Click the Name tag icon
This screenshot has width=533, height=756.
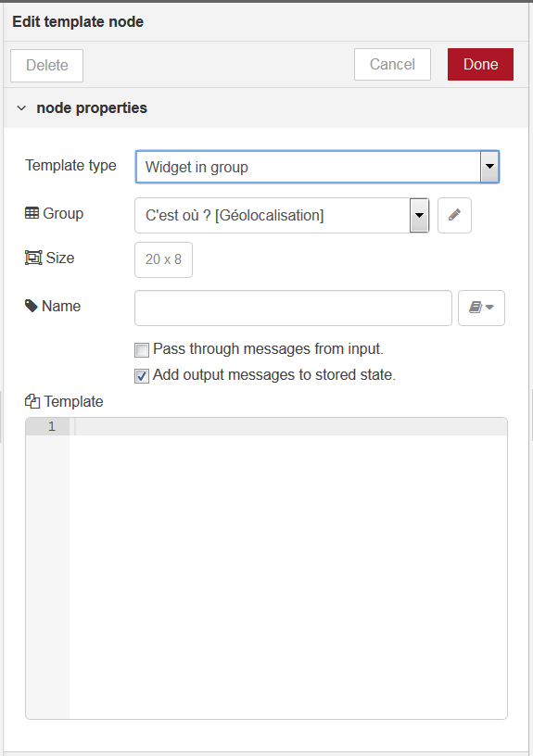(x=32, y=306)
